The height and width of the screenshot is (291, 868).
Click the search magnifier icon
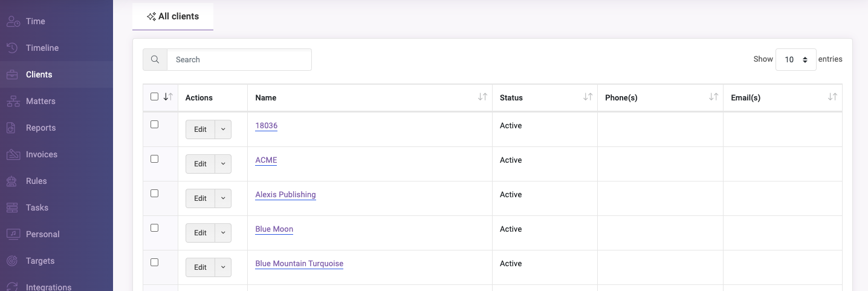click(x=155, y=59)
